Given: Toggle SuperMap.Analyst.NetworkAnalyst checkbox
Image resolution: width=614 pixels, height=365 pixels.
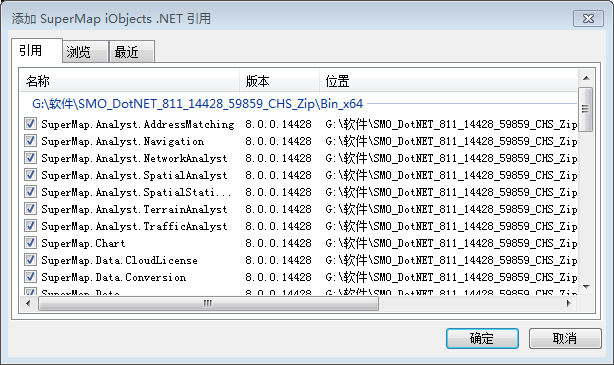Looking at the screenshot, I should coord(31,158).
